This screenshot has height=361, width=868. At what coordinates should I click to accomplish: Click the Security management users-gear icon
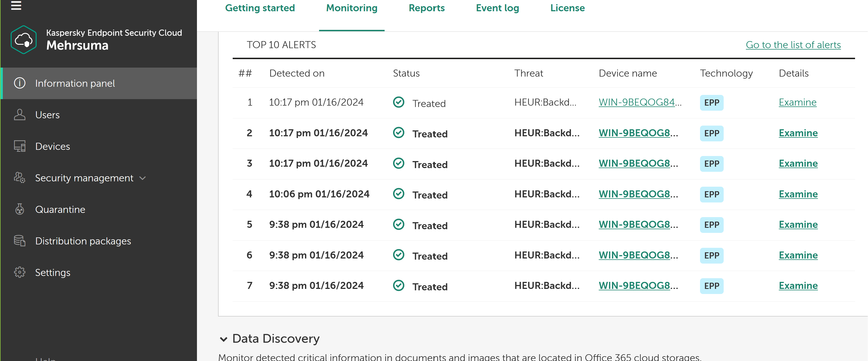[x=19, y=177]
